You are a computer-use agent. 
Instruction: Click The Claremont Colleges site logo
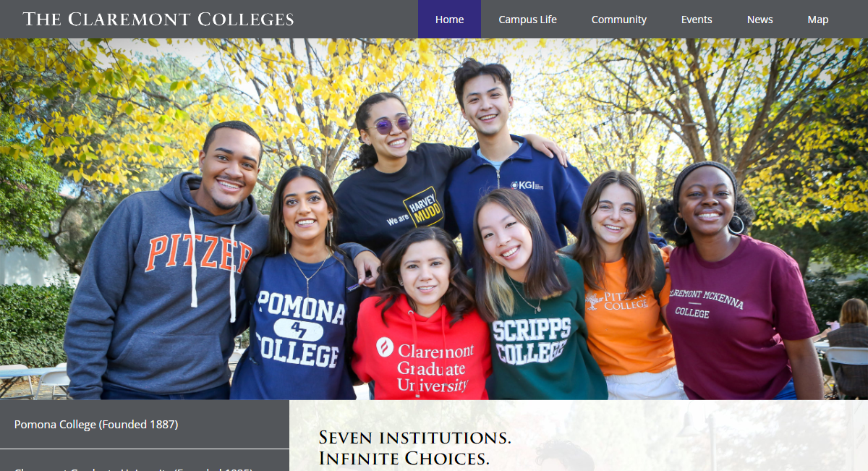158,19
